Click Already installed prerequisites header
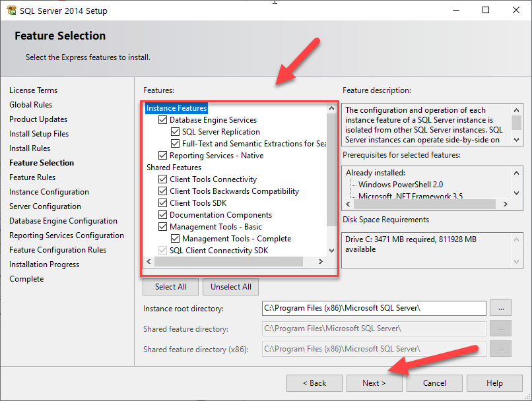The width and height of the screenshot is (532, 401). pos(376,173)
